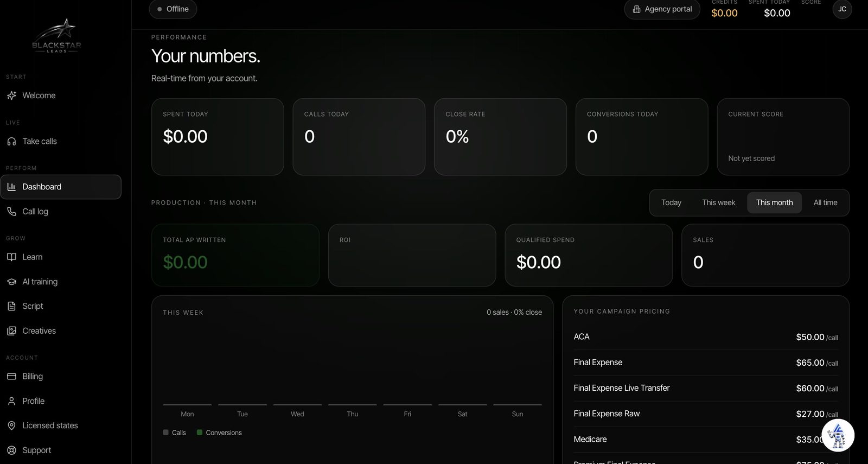Go to Billing settings

(61, 377)
